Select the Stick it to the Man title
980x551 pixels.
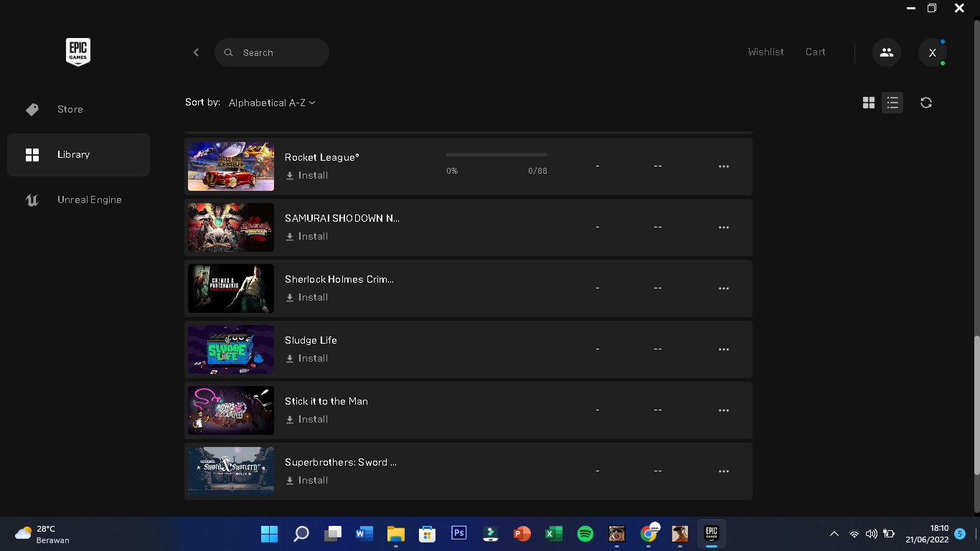click(x=326, y=401)
